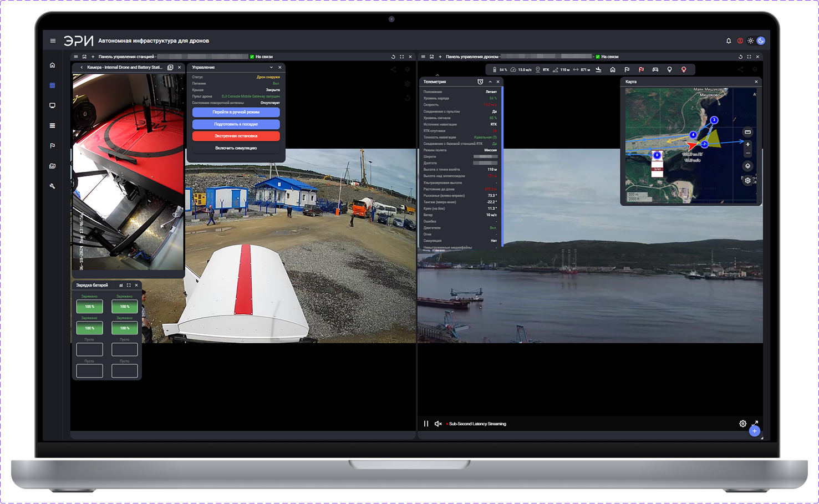The image size is (819, 504).
Task: Collapse the Управление panel chevron
Action: (271, 67)
